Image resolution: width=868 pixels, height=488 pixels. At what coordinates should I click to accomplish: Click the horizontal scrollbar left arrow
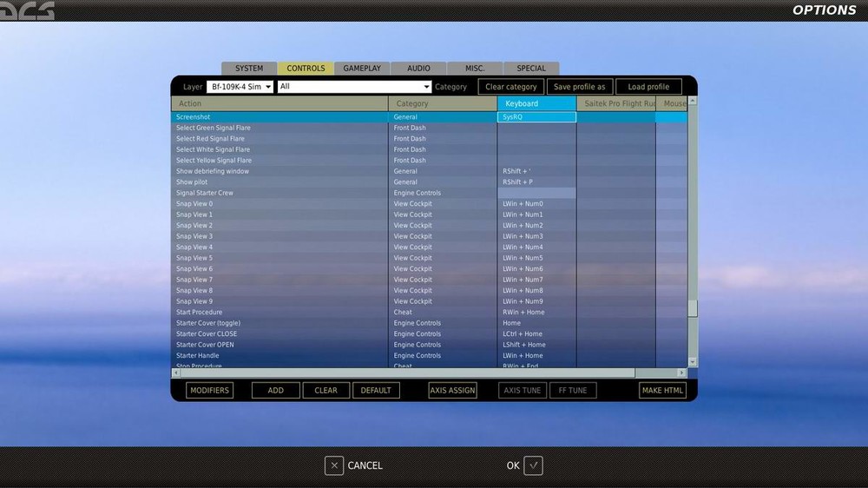176,373
